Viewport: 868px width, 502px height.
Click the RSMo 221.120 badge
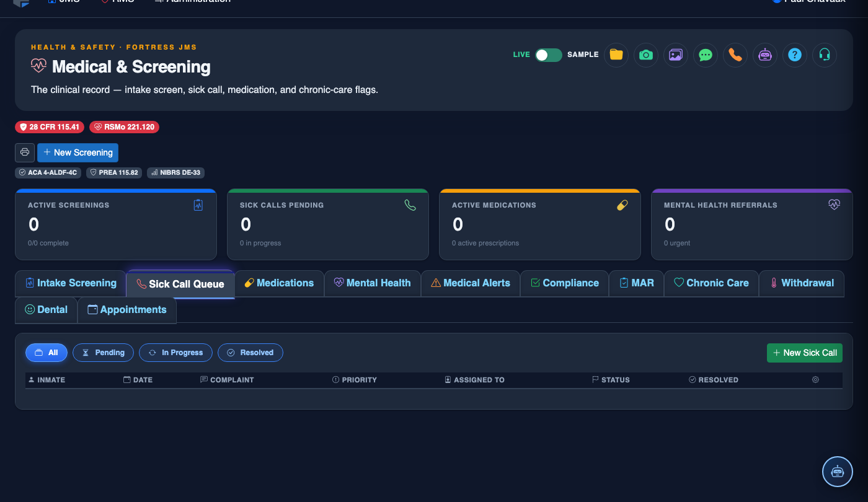[x=124, y=127]
